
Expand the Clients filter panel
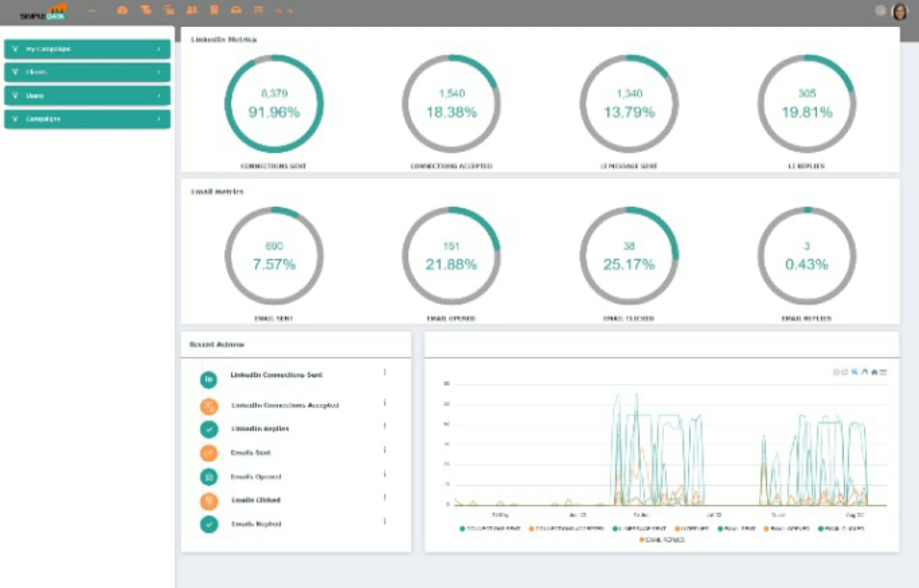click(x=87, y=72)
